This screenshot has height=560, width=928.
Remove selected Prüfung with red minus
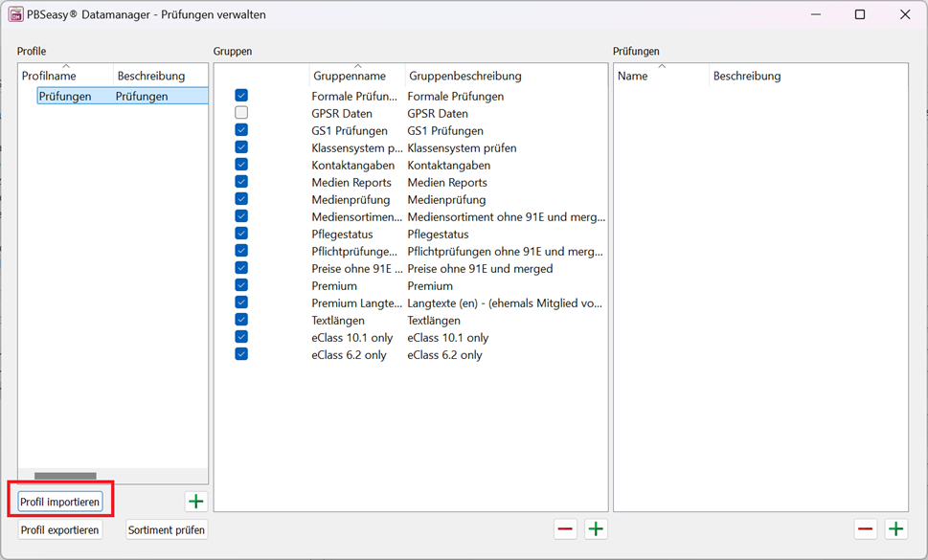coord(865,528)
